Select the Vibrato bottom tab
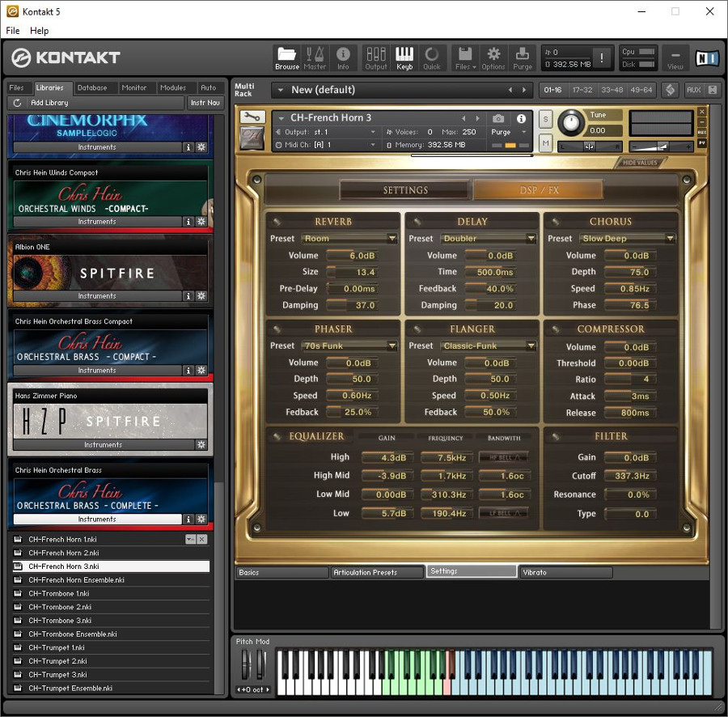This screenshot has height=717, width=728. (x=565, y=572)
